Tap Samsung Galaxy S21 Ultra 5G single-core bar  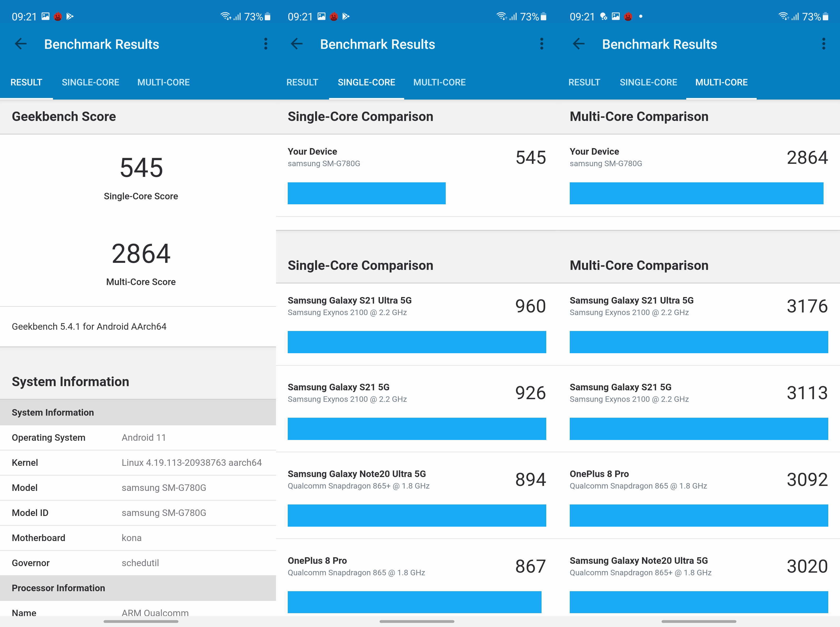coord(417,342)
